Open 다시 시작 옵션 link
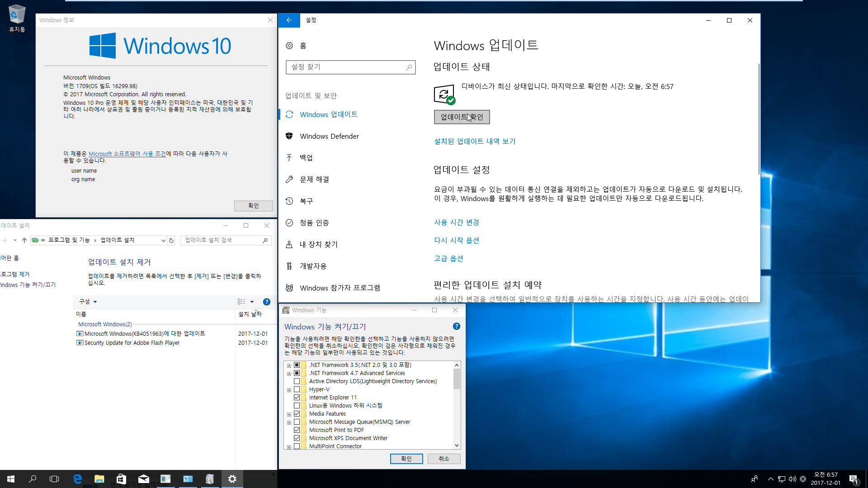Viewport: 868px width, 488px height. (x=457, y=240)
